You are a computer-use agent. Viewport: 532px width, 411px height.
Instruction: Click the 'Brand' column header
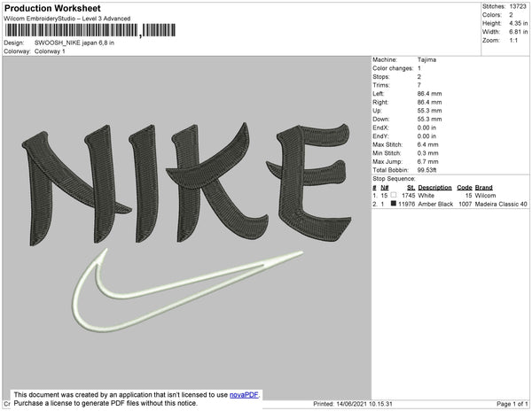click(483, 188)
